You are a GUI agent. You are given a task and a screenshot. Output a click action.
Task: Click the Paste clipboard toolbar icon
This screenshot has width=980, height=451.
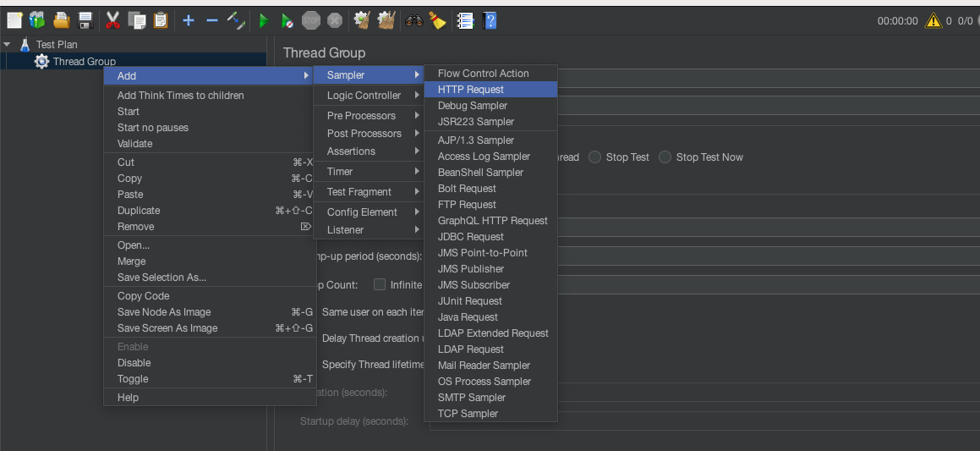click(x=161, y=20)
